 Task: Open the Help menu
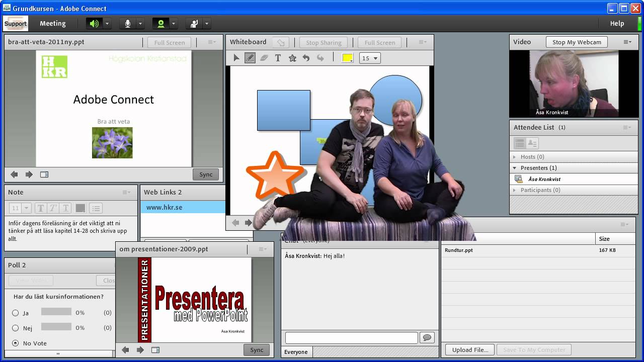click(x=617, y=23)
